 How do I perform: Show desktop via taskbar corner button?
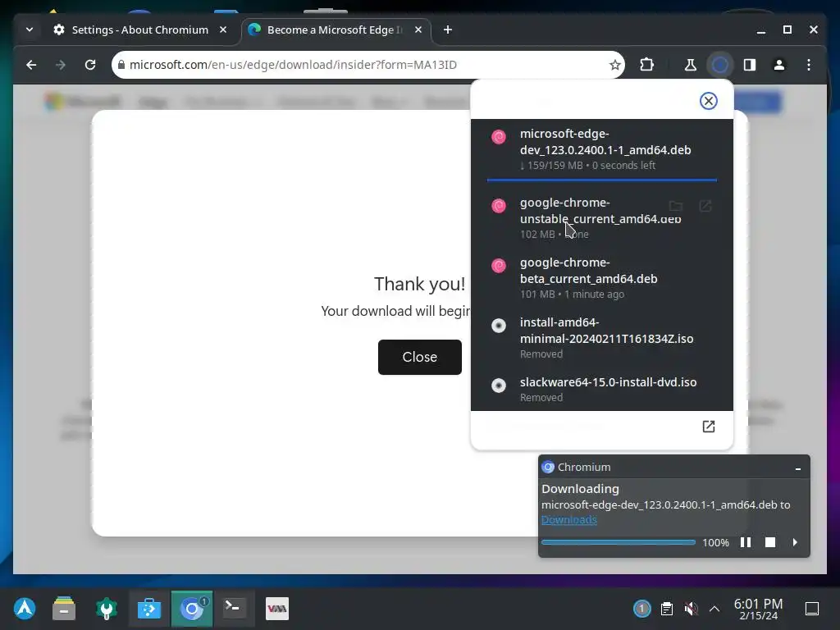pyautogui.click(x=812, y=609)
